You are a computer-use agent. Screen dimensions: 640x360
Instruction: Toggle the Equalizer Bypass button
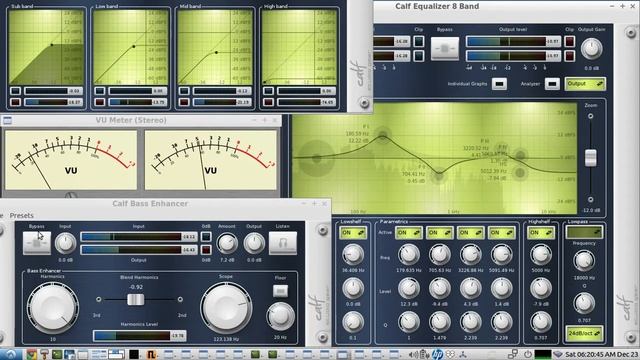(445, 48)
